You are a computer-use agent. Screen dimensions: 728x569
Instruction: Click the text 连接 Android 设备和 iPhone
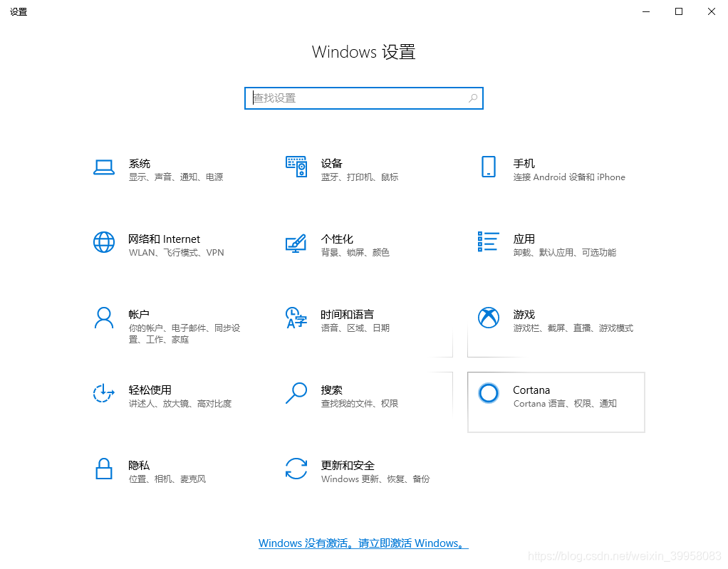[x=569, y=177]
